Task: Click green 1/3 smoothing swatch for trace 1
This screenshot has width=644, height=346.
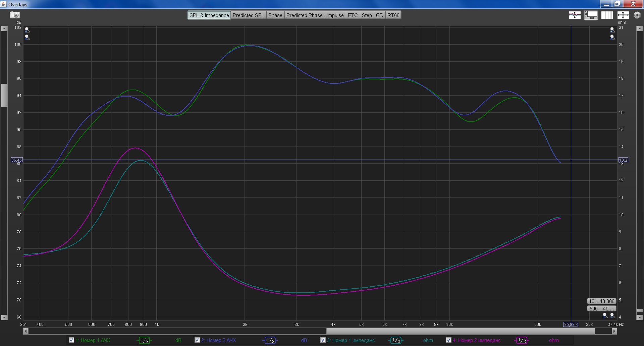Action: click(144, 340)
